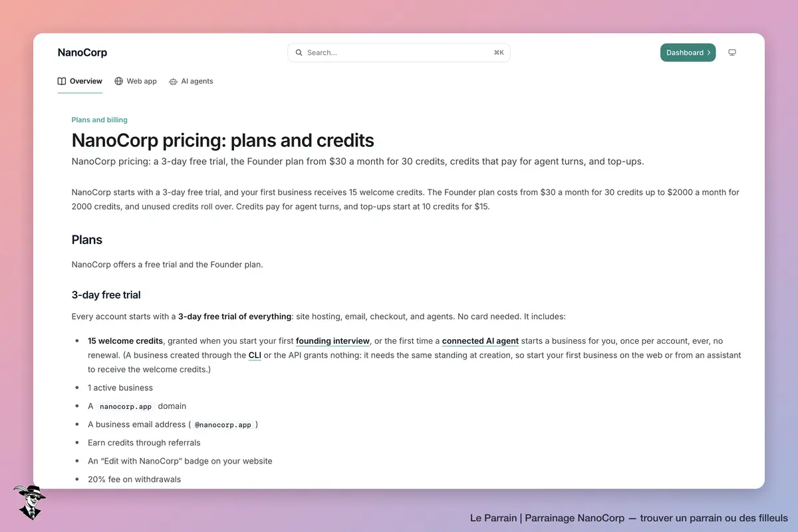The image size is (798, 532).
Task: Click the search magnifier icon
Action: click(299, 53)
